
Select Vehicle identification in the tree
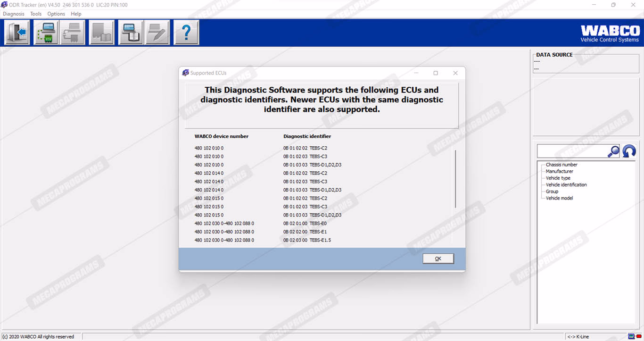coord(566,184)
